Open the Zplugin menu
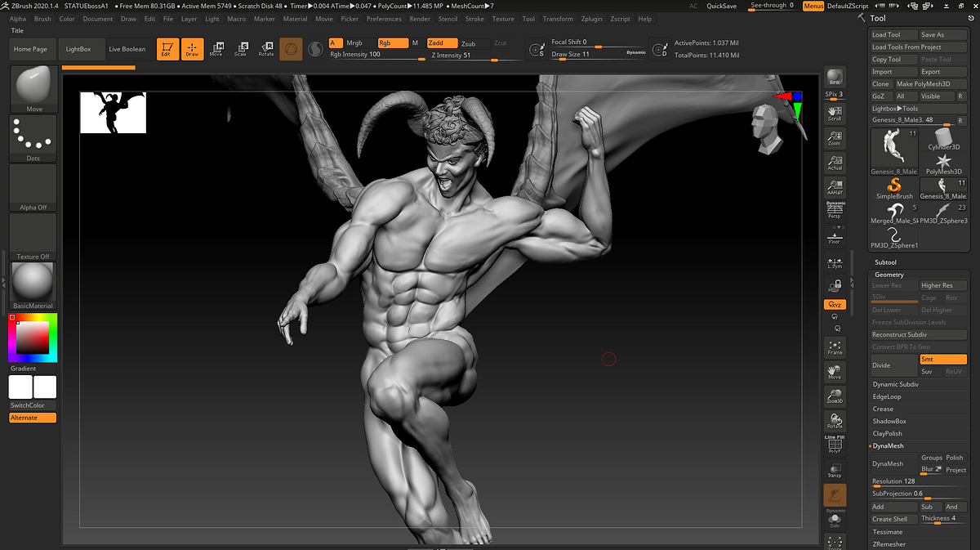Image resolution: width=980 pixels, height=550 pixels. 592,19
